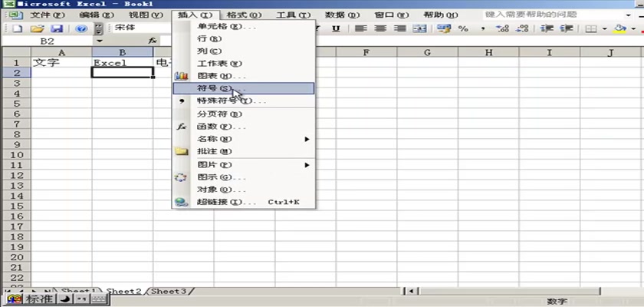Open an existing file with the folder icon
Viewport: 644px width, 307px height.
[37, 28]
